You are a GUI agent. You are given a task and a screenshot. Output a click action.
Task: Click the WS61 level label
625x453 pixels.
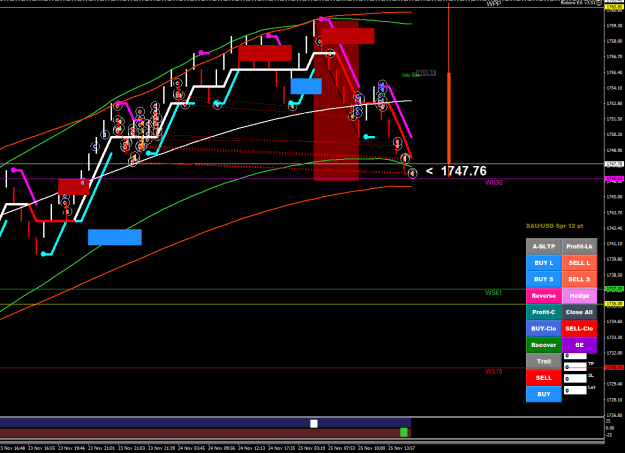coord(493,293)
